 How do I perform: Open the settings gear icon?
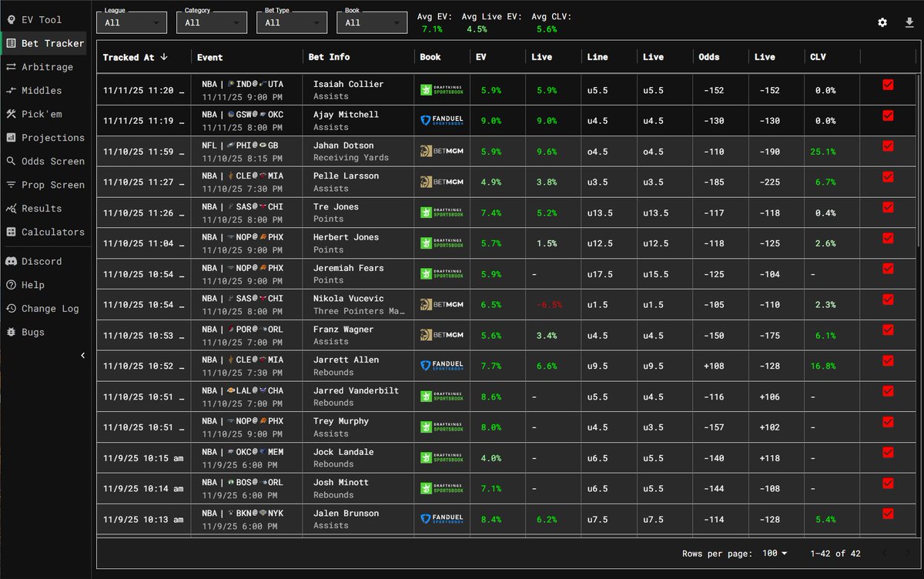882,23
